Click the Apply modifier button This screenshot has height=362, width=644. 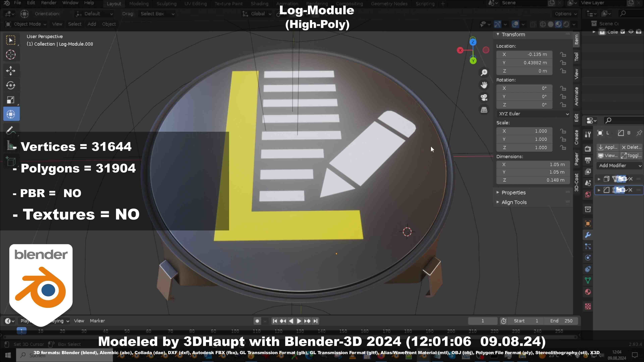click(608, 147)
